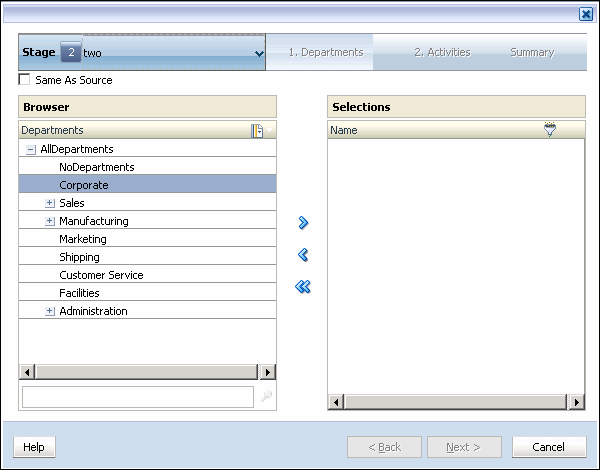Select the Facilities row
The height and width of the screenshot is (470, 600).
tap(147, 293)
